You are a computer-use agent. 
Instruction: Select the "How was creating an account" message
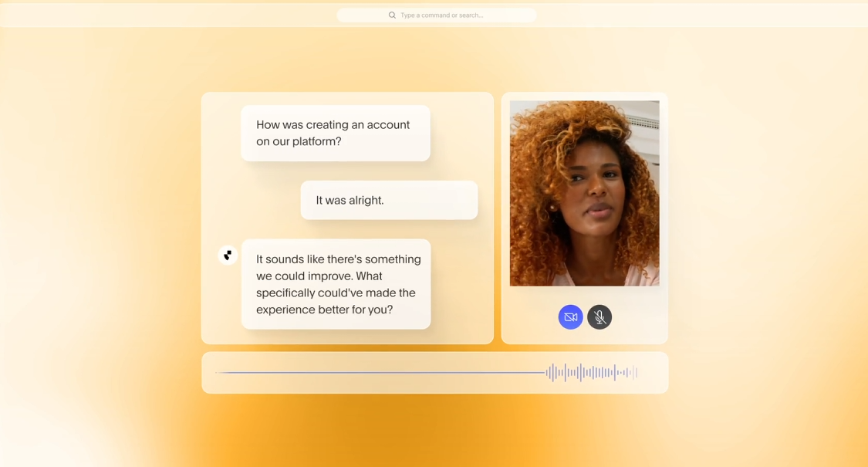pos(335,133)
